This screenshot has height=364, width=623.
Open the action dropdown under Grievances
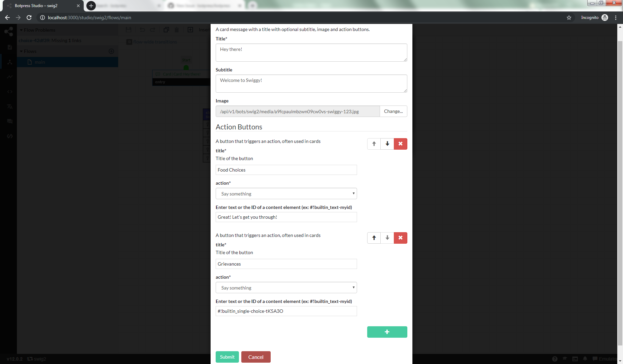click(x=286, y=287)
